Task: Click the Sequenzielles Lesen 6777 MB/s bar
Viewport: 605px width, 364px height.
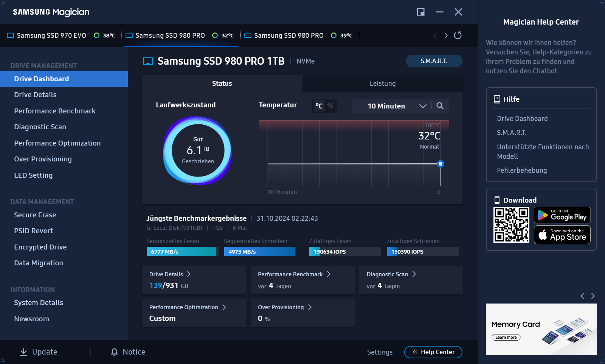Action: pos(182,252)
